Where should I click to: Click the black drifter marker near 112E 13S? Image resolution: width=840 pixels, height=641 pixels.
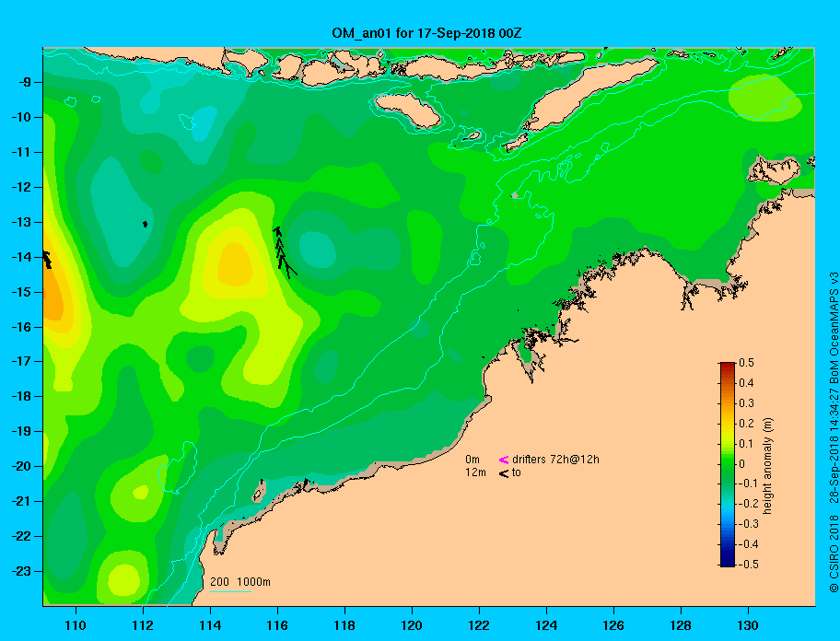pyautogui.click(x=146, y=224)
